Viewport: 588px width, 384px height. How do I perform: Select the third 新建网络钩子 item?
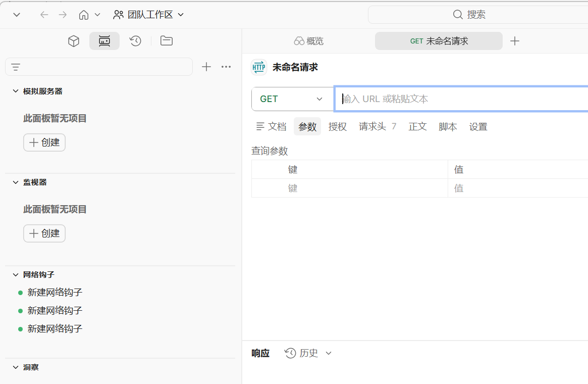55,329
